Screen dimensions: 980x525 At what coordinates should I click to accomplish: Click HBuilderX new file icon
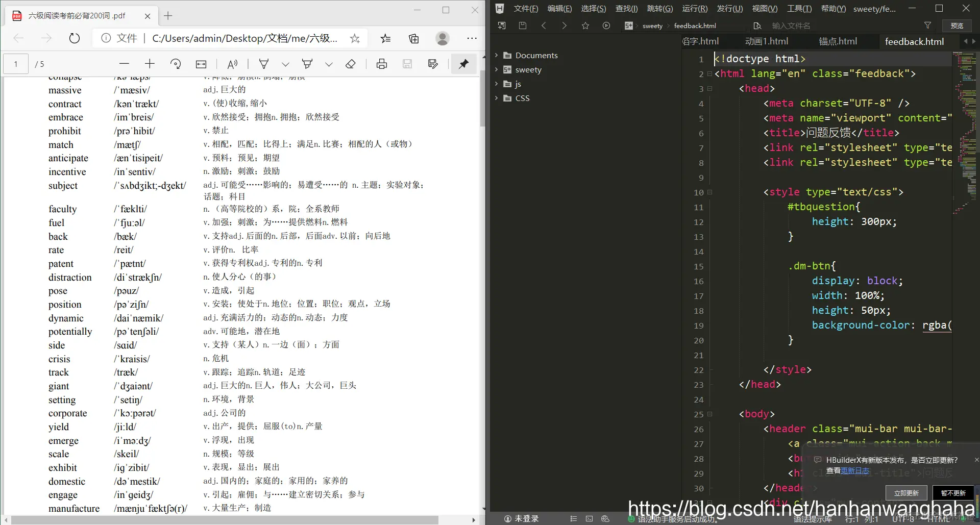[502, 26]
